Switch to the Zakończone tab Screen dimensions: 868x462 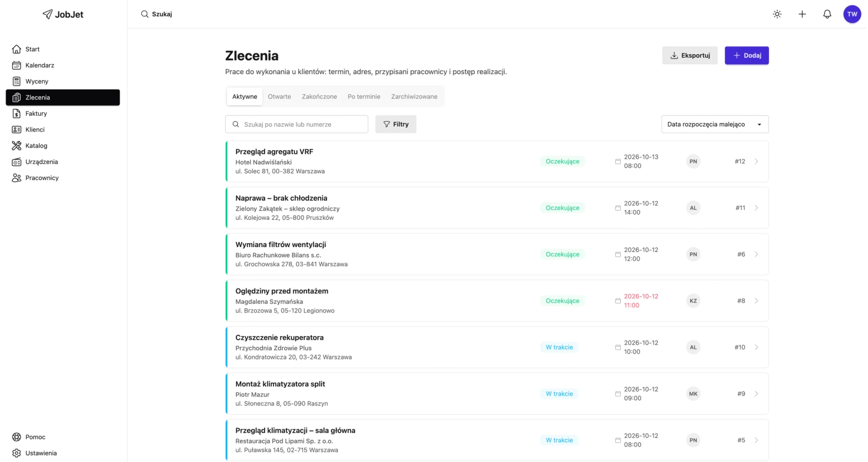(319, 97)
